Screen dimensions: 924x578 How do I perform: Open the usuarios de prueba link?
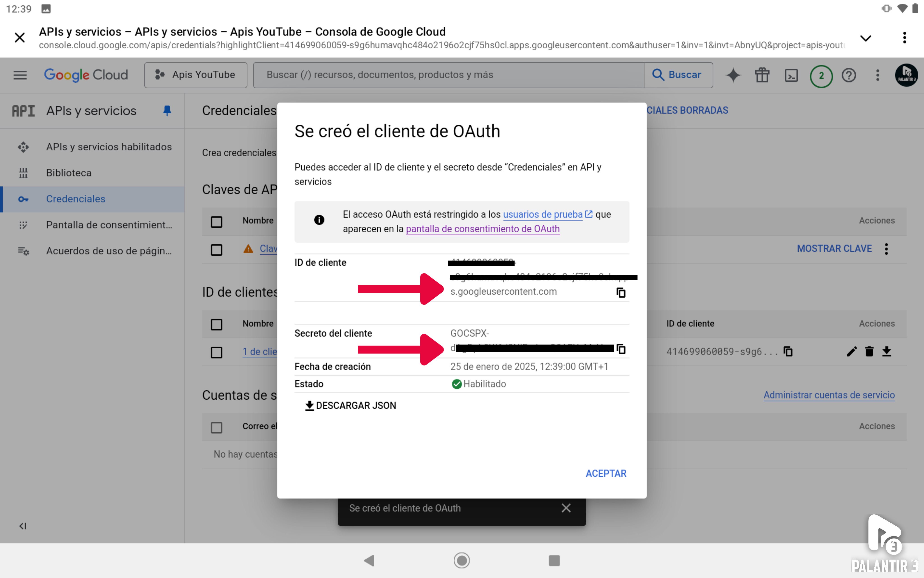(x=548, y=214)
